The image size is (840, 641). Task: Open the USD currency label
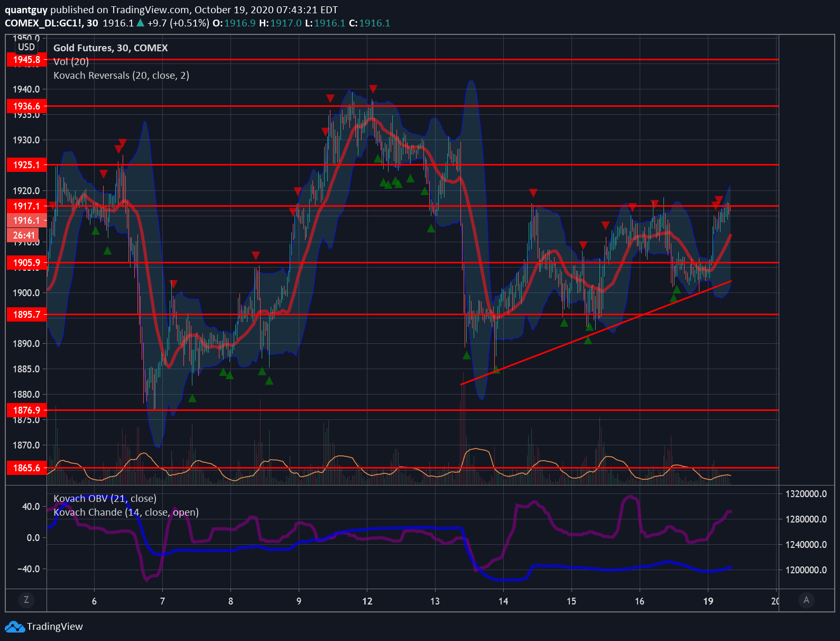[x=26, y=47]
